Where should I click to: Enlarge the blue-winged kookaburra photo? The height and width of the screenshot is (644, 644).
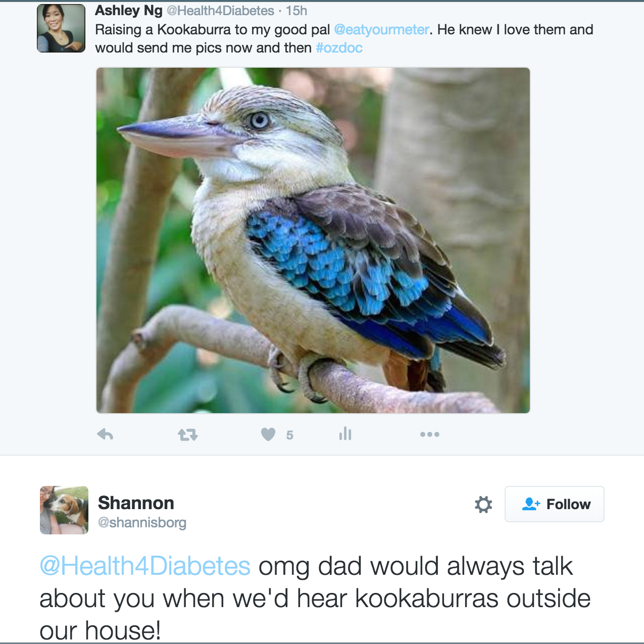[313, 240]
